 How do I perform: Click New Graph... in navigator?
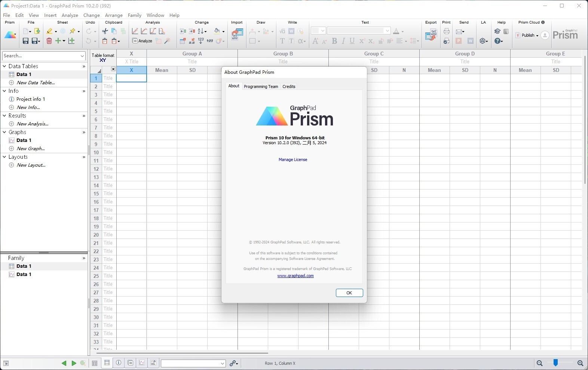click(31, 149)
